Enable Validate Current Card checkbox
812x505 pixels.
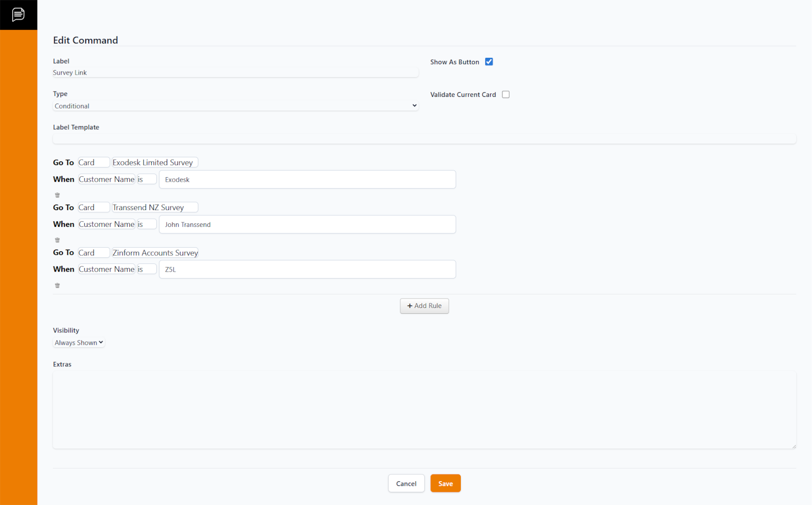505,94
